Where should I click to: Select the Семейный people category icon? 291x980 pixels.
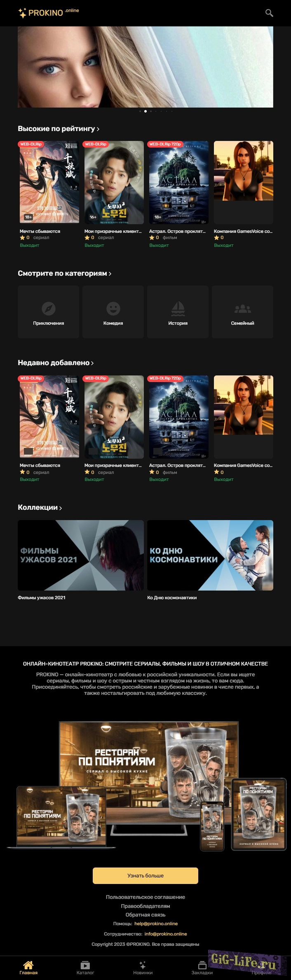tap(243, 308)
